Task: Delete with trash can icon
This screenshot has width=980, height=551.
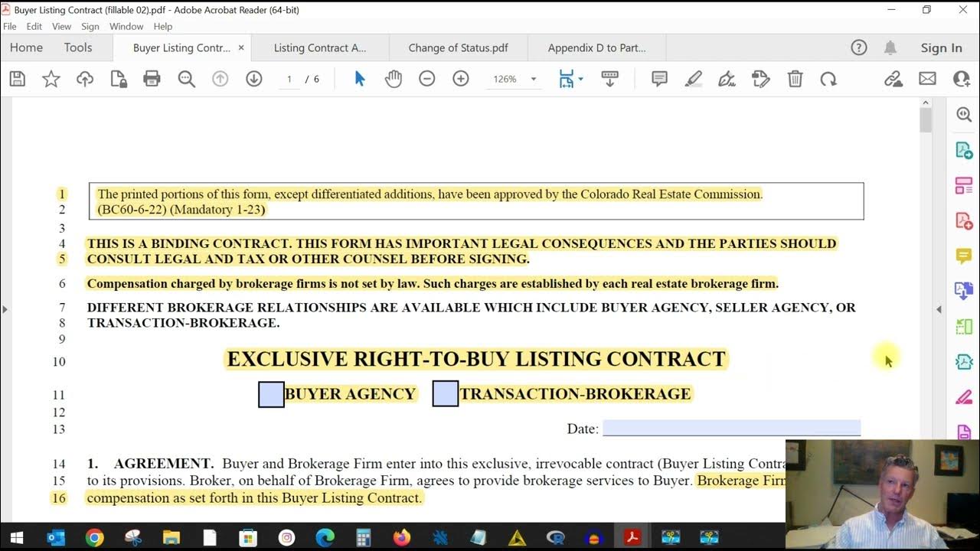Action: (795, 79)
